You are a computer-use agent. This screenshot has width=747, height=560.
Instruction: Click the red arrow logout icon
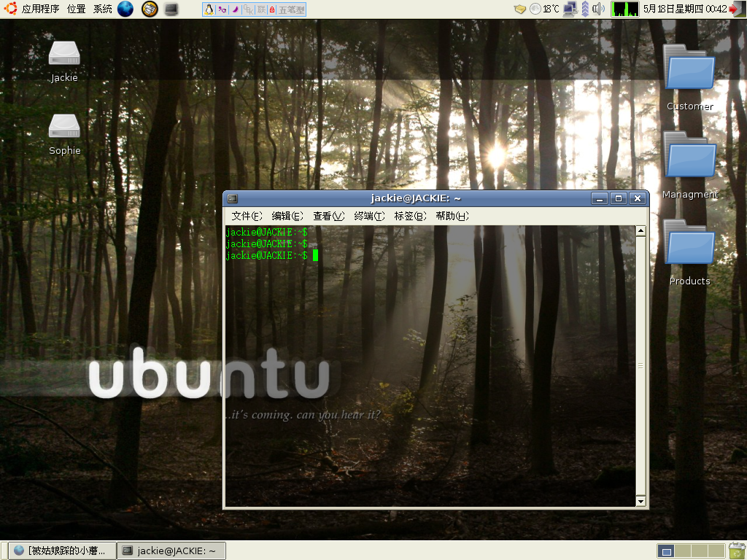point(737,9)
